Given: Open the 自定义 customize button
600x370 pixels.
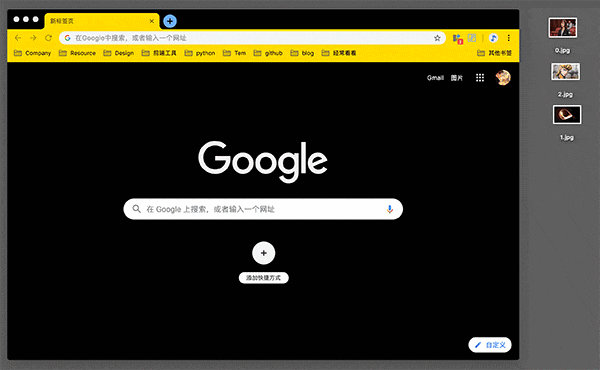Looking at the screenshot, I should click(490, 345).
